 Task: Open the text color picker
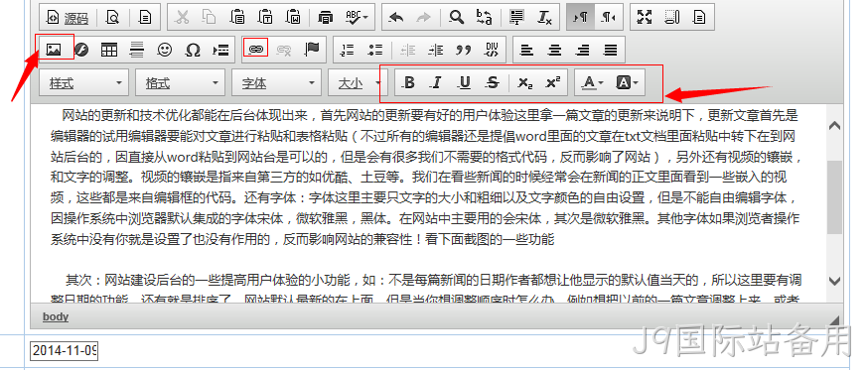click(592, 83)
